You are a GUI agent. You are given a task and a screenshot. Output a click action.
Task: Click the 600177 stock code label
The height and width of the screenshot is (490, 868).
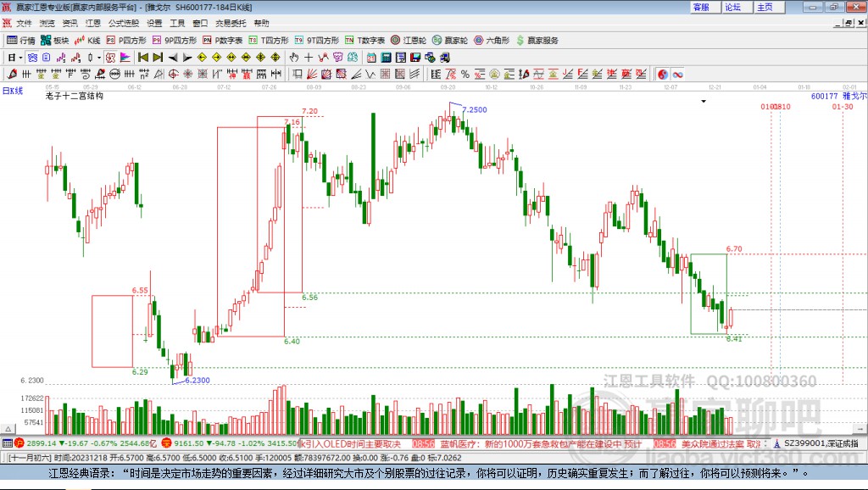point(824,96)
